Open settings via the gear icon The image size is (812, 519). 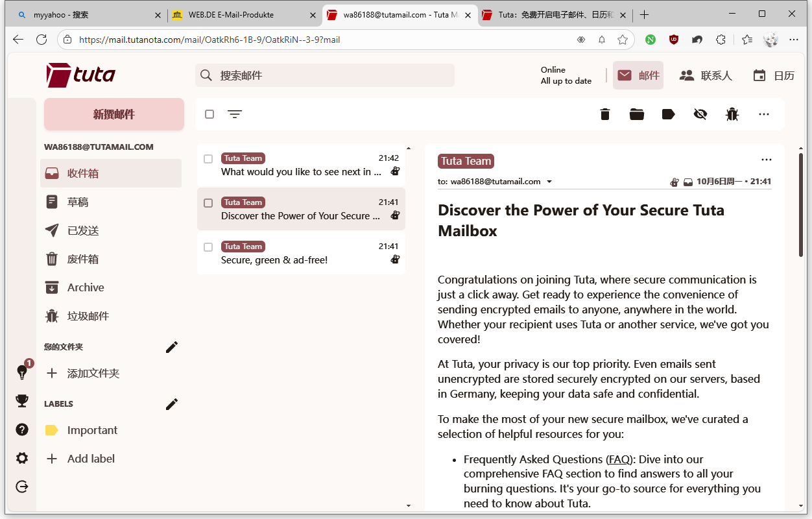click(x=22, y=458)
